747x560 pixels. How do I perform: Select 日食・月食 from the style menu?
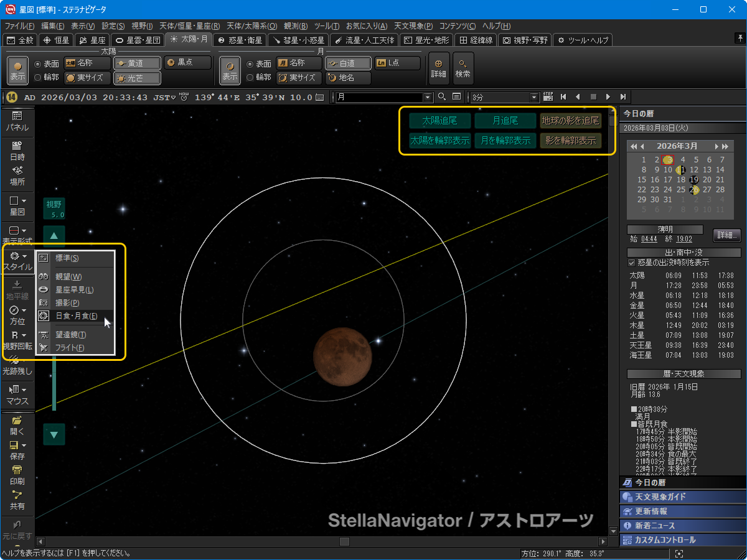coord(76,316)
